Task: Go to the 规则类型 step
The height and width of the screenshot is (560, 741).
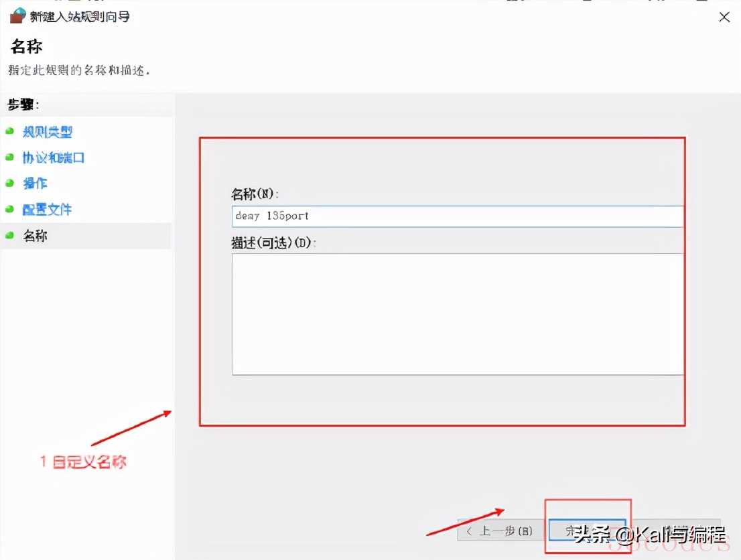Action: pyautogui.click(x=48, y=132)
